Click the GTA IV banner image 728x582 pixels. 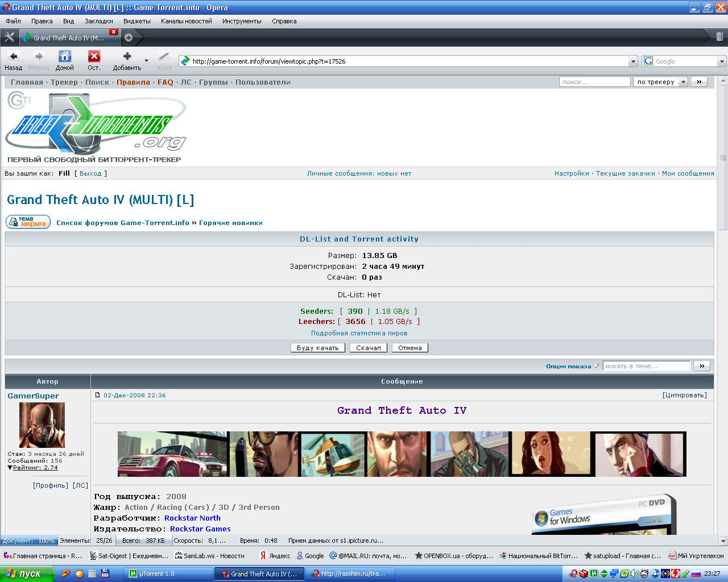(x=402, y=454)
